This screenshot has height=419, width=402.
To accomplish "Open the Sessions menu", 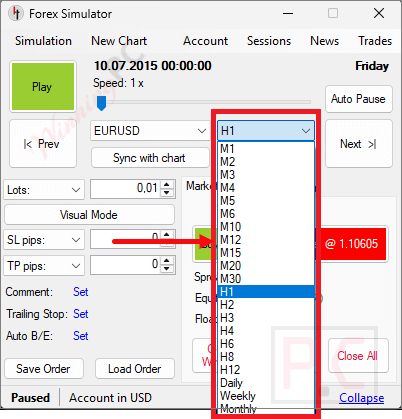I will [x=269, y=41].
